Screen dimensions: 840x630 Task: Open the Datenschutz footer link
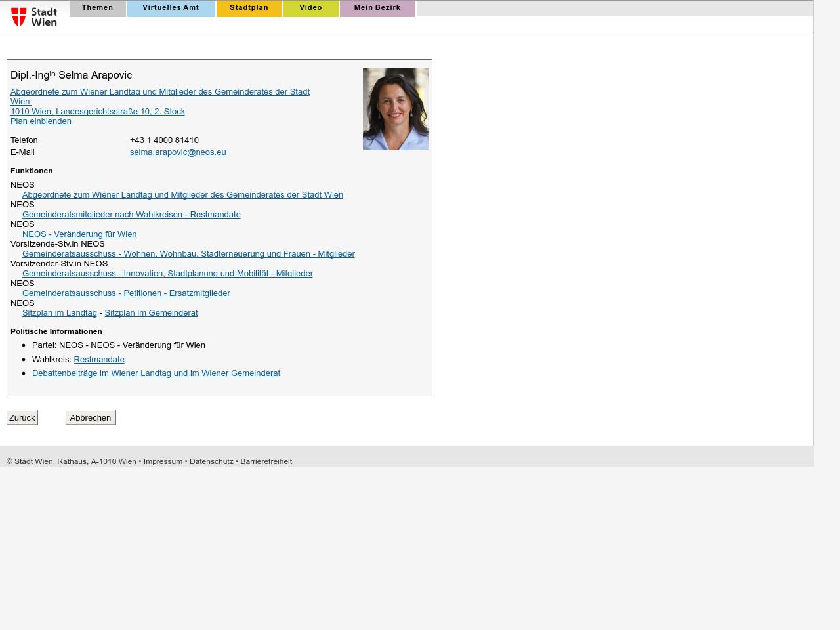pyautogui.click(x=211, y=461)
